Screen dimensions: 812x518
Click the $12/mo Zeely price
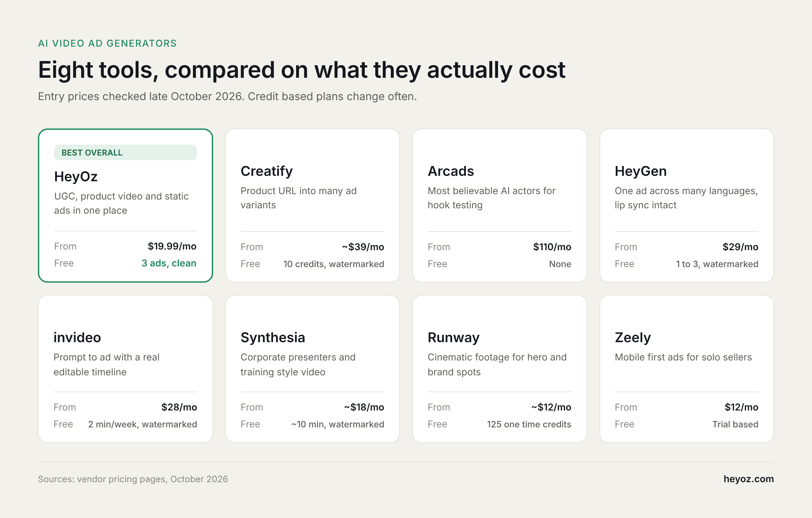[x=741, y=407]
